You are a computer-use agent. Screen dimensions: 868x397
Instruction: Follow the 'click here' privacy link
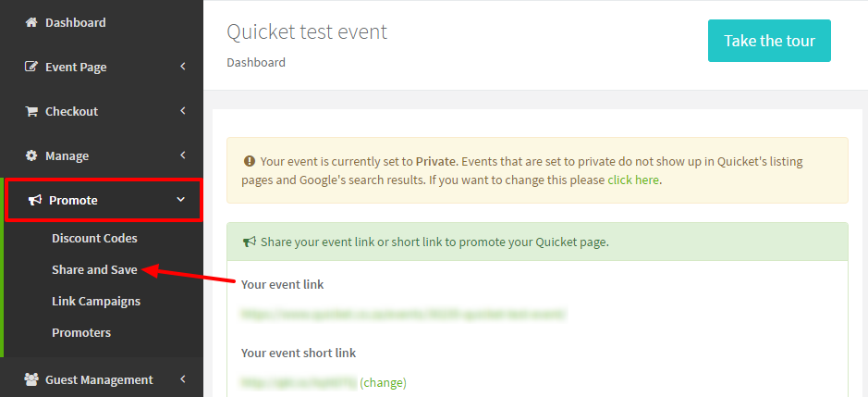[x=633, y=180]
